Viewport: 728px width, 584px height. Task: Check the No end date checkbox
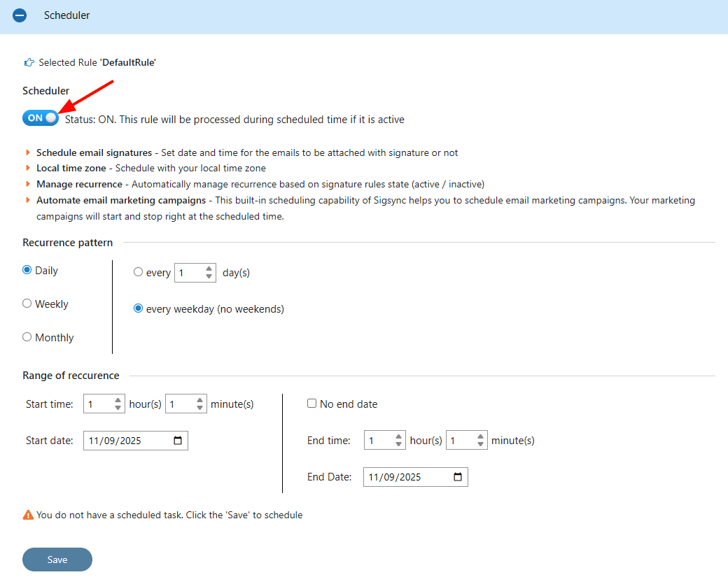coord(312,404)
